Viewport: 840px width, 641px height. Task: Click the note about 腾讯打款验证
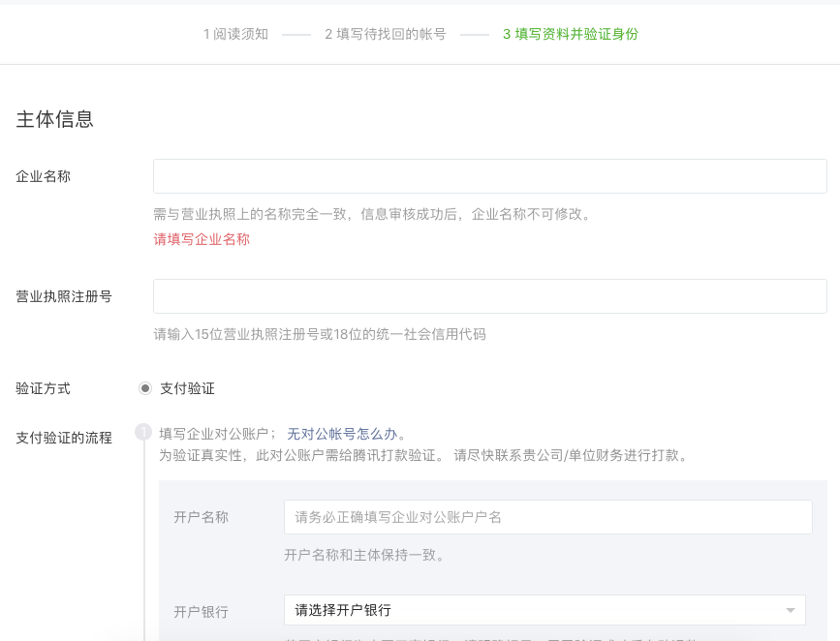(423, 456)
